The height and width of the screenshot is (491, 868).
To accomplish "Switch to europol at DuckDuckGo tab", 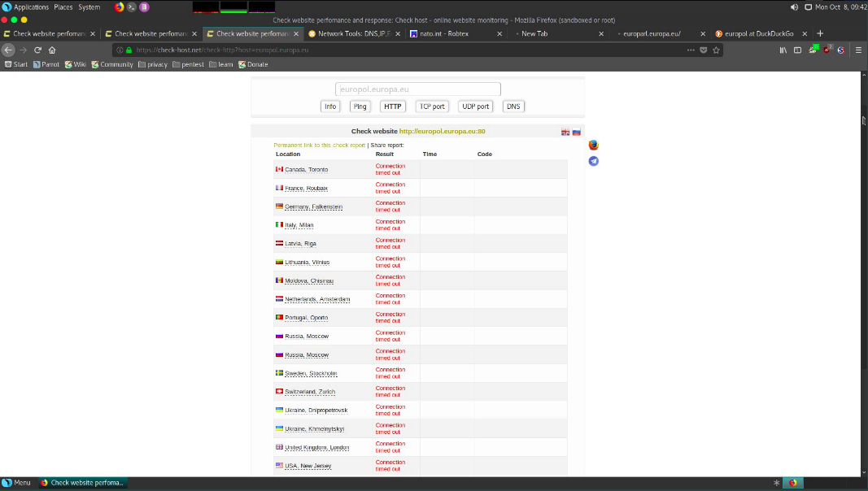I will (x=761, y=33).
